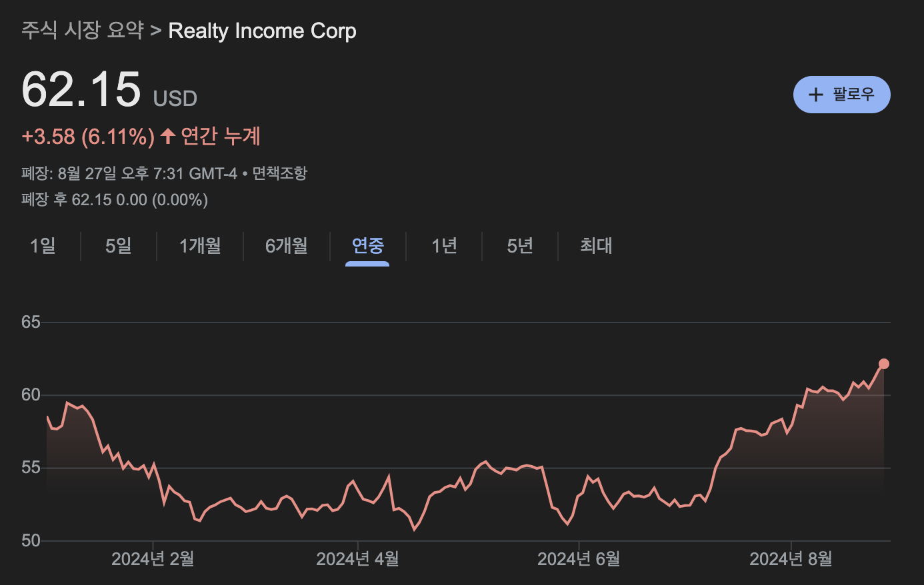Select the 최대 max range tab
Screen dimensions: 924x585
point(596,246)
